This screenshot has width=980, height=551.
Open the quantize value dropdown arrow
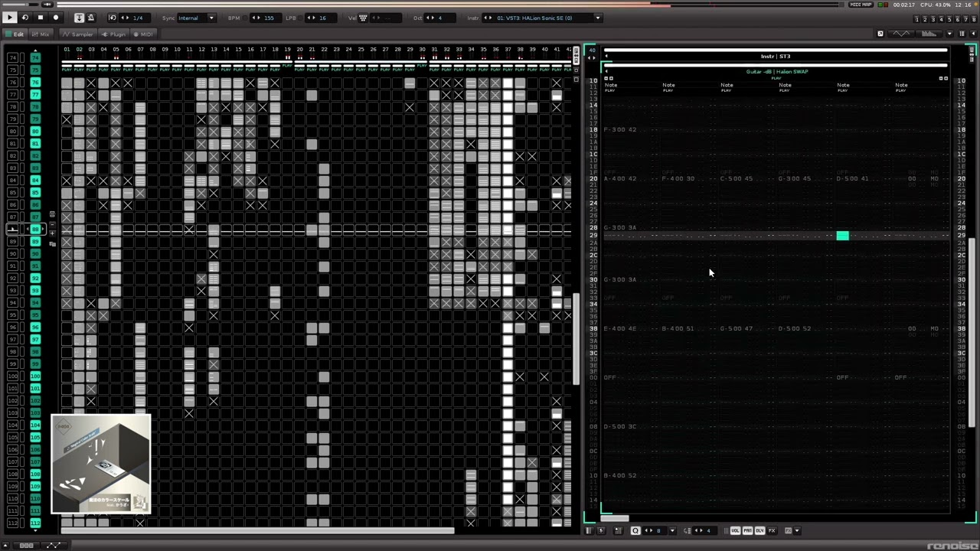coord(672,530)
